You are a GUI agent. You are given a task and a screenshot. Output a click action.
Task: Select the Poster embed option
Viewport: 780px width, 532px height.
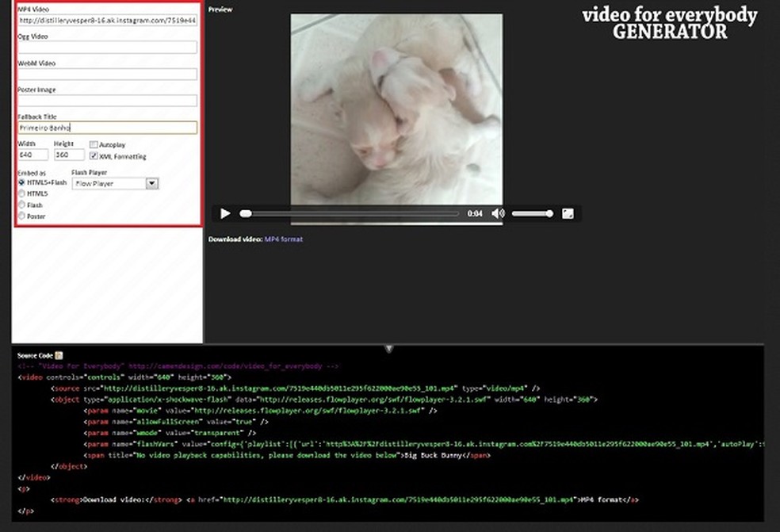22,216
